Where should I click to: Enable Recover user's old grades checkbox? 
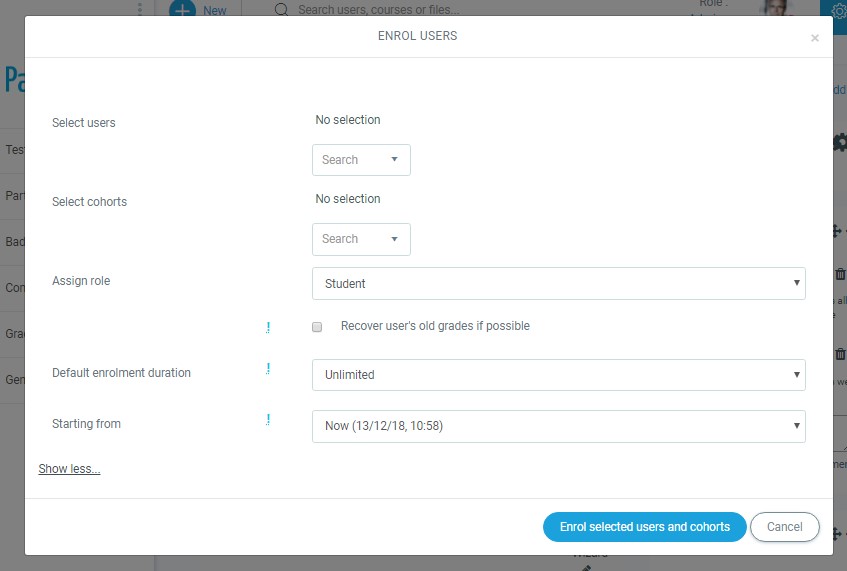317,327
